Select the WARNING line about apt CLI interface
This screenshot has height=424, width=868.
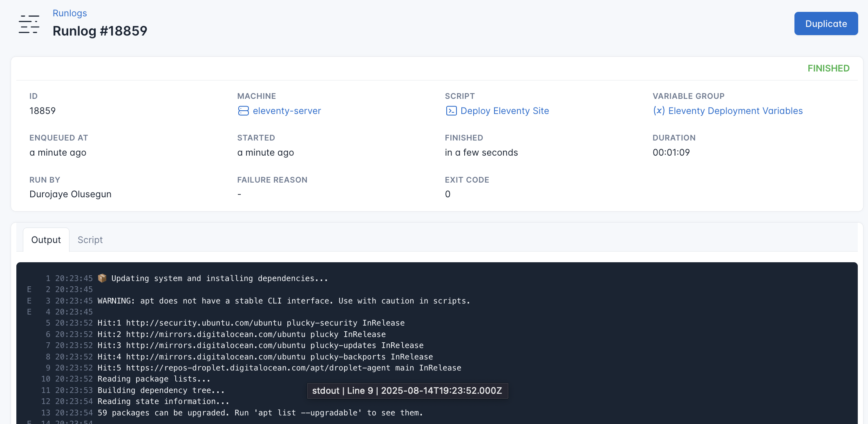tap(283, 301)
